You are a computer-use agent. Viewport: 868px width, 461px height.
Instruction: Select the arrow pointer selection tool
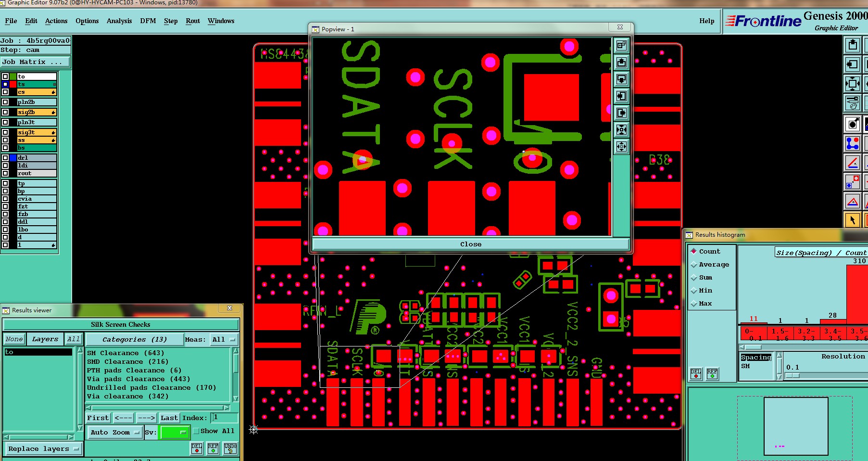coord(853,220)
